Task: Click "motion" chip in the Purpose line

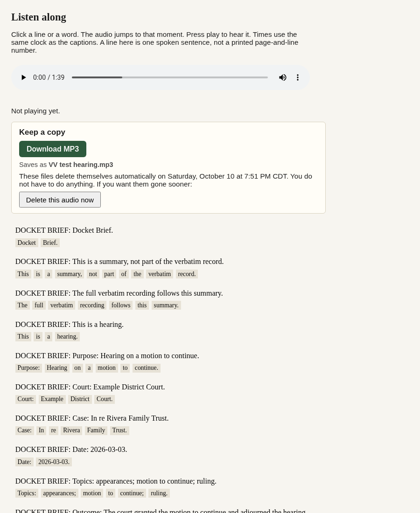Action: click(106, 368)
